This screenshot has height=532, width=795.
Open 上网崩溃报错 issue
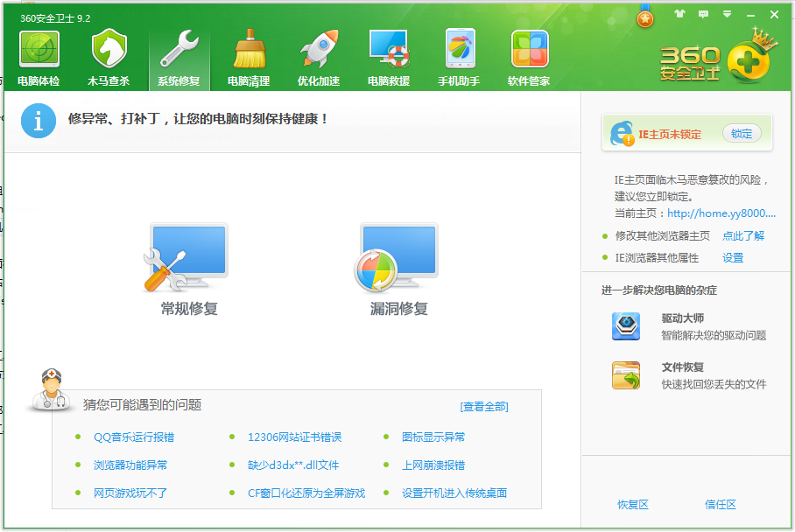[433, 465]
